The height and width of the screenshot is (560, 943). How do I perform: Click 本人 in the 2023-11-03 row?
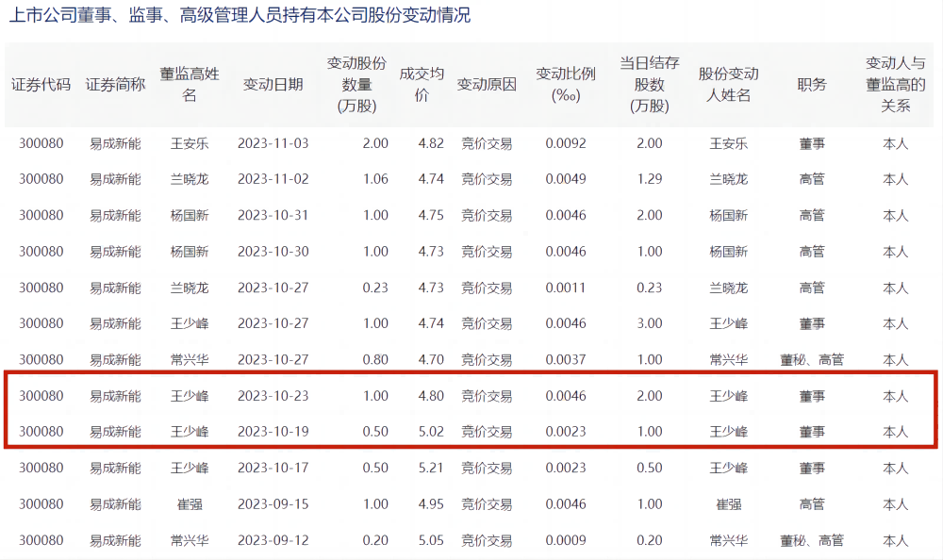pos(896,143)
